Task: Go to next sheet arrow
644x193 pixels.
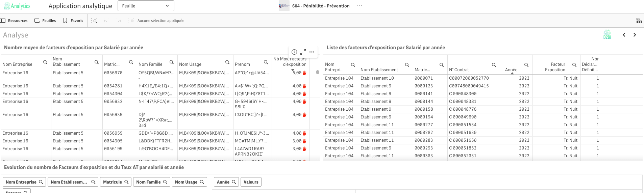Action: [635, 35]
